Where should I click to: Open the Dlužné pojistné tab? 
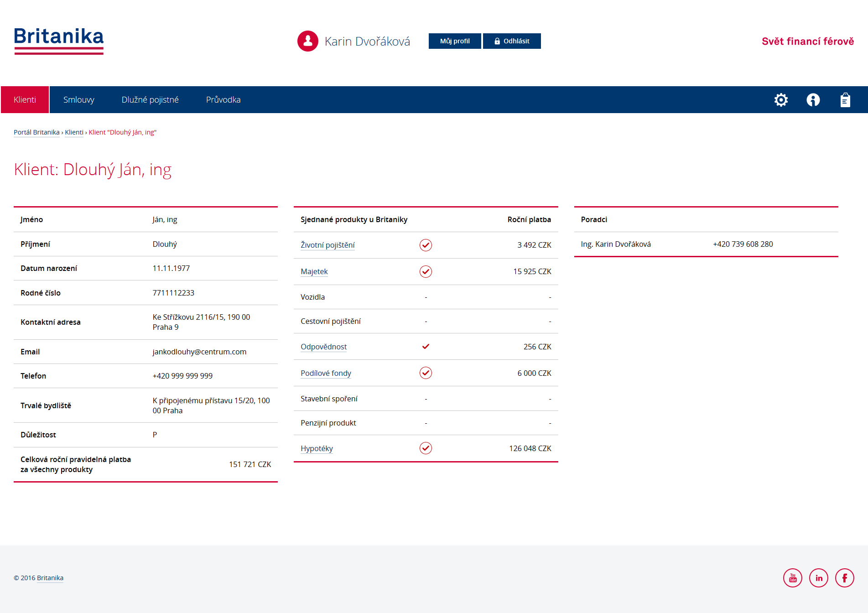click(150, 100)
